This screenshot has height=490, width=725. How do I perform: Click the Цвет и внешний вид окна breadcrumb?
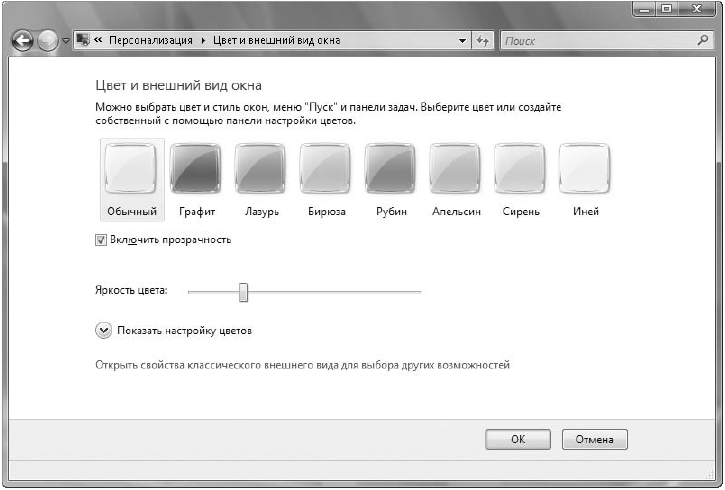tap(274, 41)
